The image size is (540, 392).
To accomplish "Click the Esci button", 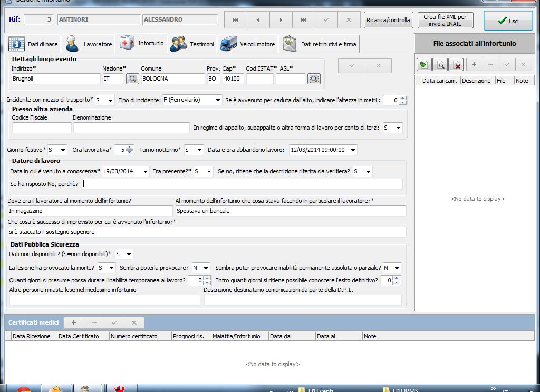I will (x=508, y=21).
